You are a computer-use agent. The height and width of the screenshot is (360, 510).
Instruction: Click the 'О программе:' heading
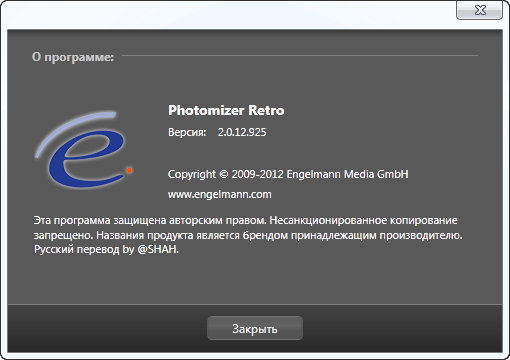(73, 57)
